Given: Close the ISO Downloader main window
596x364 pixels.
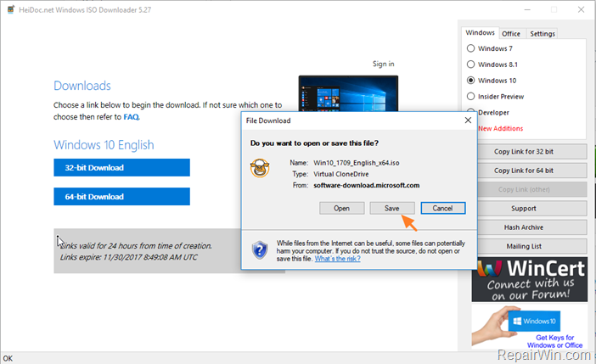Looking at the screenshot, I should pyautogui.click(x=582, y=10).
